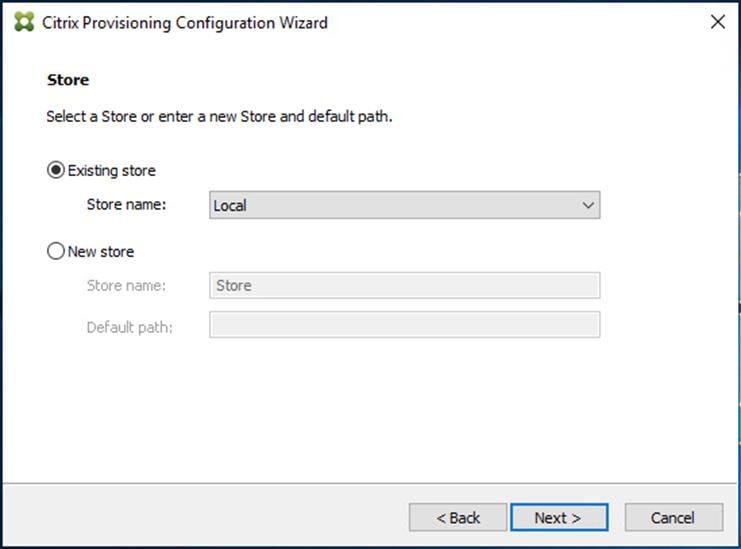Click the Store heading text
The height and width of the screenshot is (549, 741).
68,80
